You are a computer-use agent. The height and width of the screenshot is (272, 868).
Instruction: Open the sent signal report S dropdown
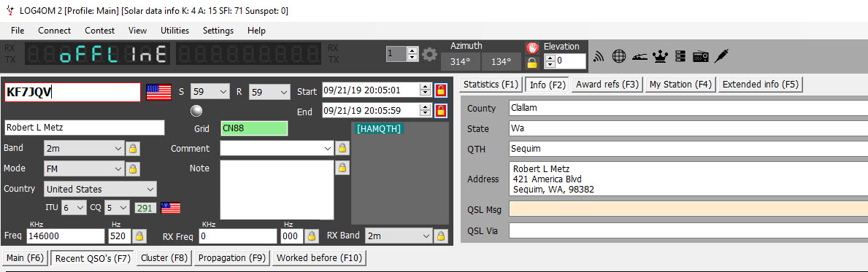(x=210, y=92)
